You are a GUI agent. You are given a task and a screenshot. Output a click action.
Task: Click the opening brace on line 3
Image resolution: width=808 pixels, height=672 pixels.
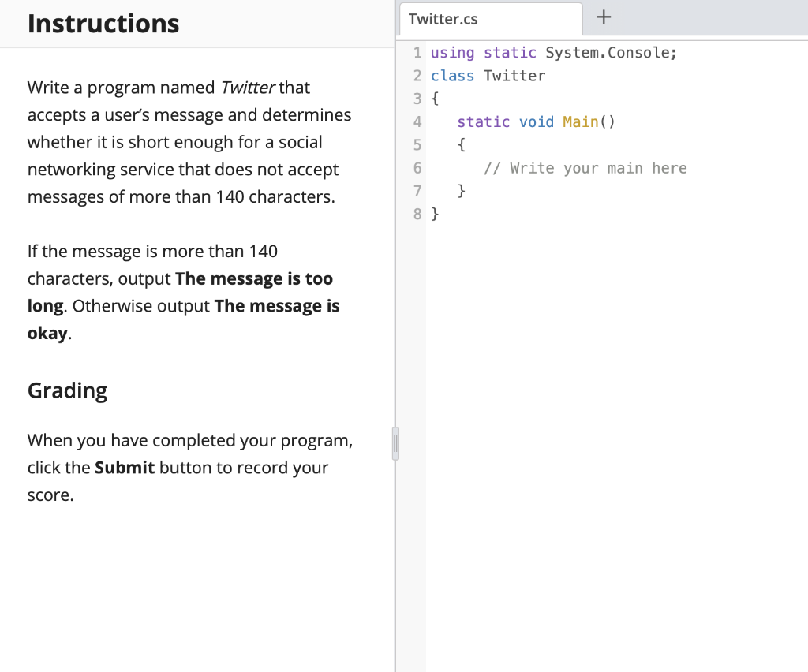coord(435,99)
